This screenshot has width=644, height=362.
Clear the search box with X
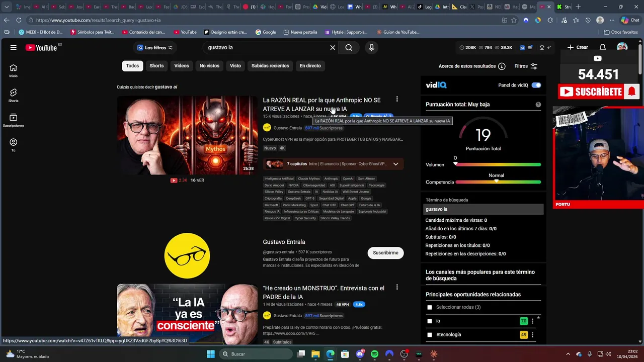[x=333, y=47]
